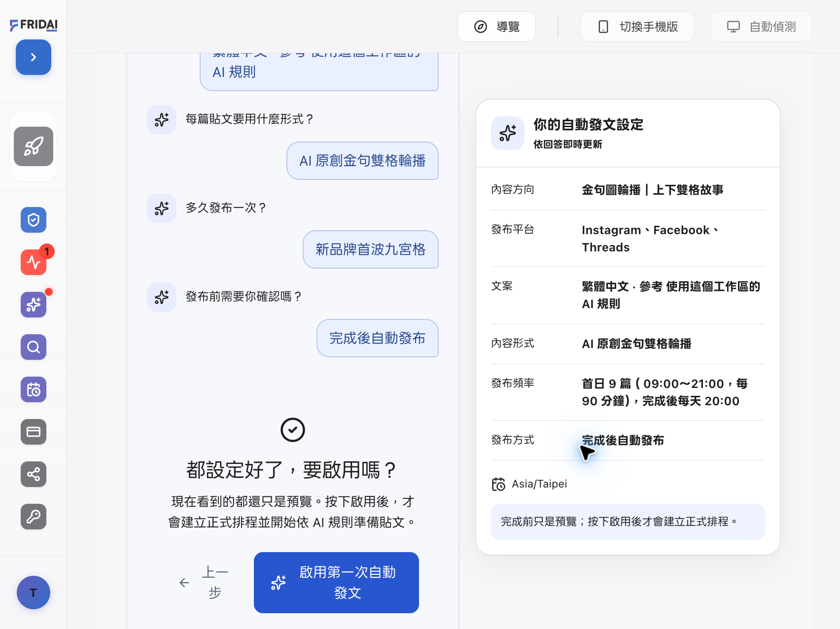840x629 pixels.
Task: Click the sparkle icon beside 每篇貼文要用什麼形式
Action: click(x=162, y=120)
